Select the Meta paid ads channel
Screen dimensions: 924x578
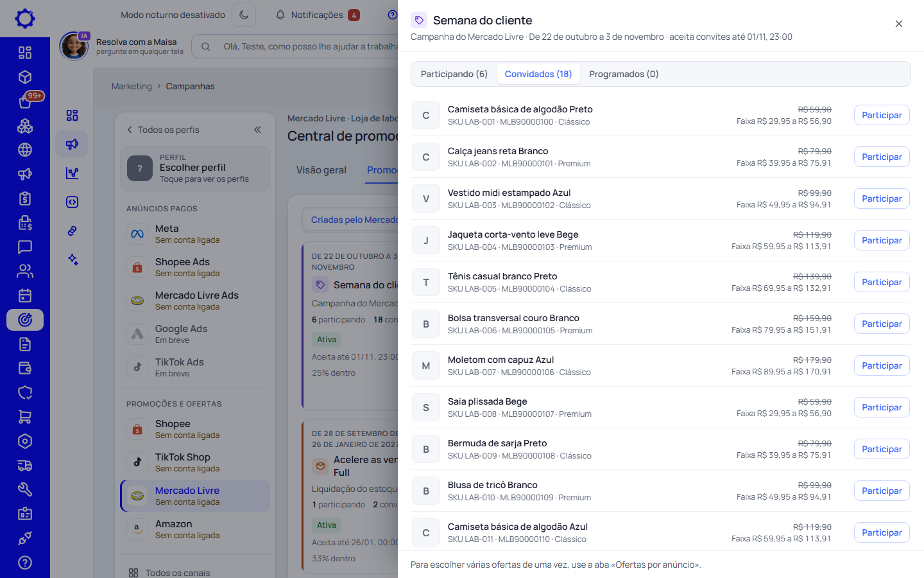tap(195, 234)
